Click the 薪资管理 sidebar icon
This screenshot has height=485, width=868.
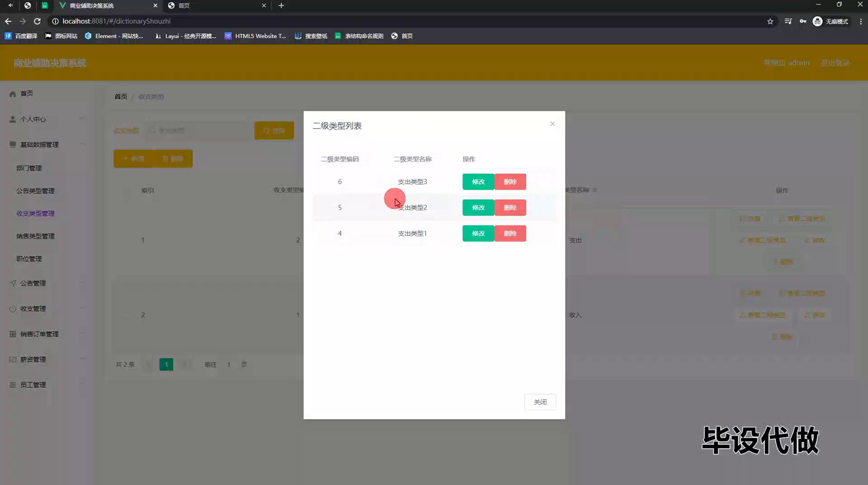coord(12,359)
